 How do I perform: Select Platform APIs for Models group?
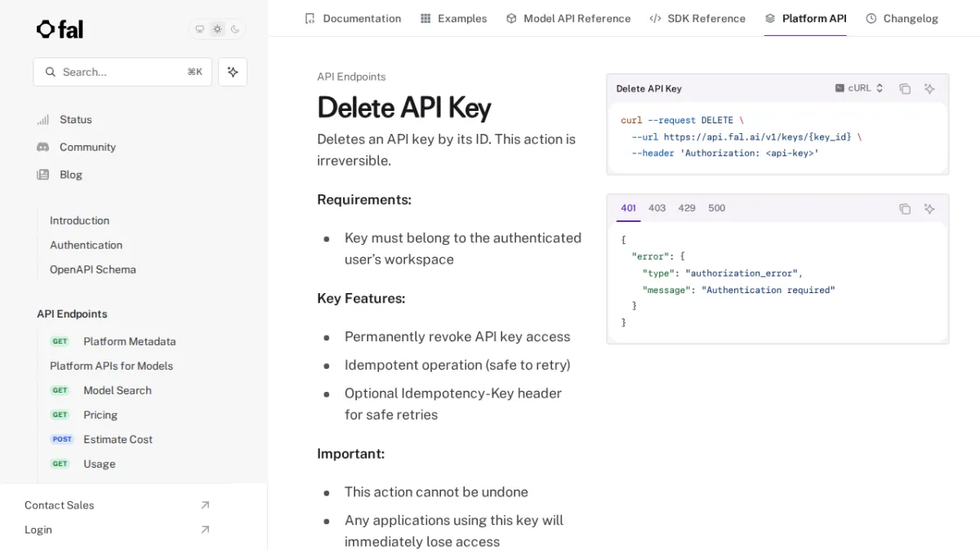[x=111, y=366]
